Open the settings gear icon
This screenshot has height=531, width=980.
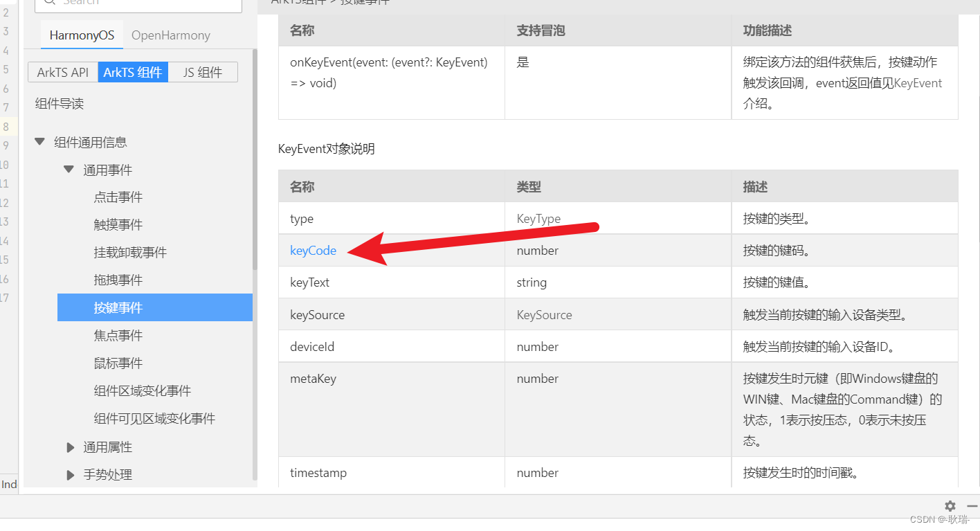pos(950,506)
